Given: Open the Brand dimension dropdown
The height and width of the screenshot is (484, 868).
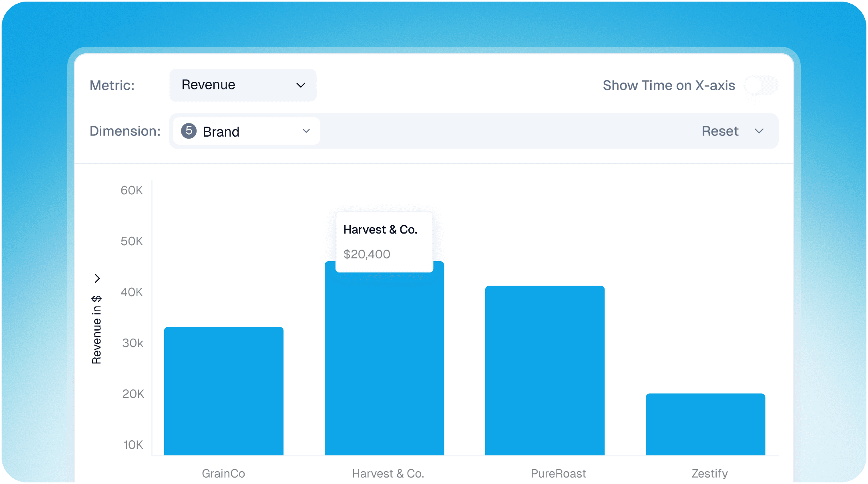Looking at the screenshot, I should 246,131.
